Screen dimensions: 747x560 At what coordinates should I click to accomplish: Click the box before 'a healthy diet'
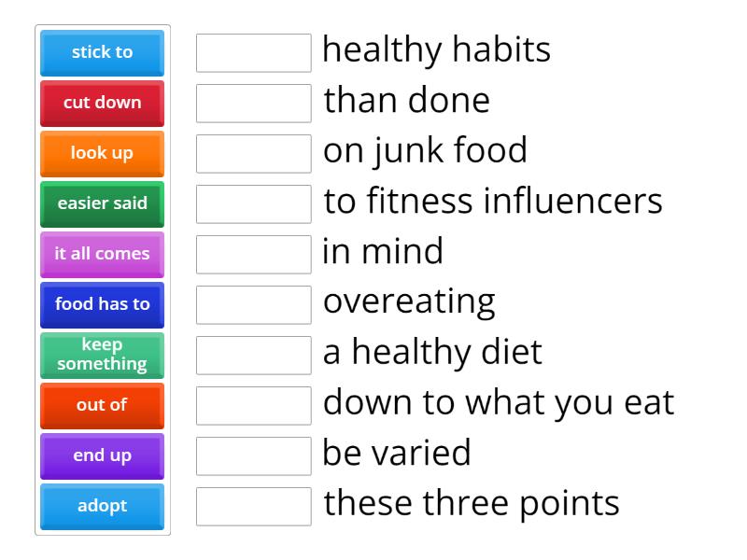click(253, 356)
